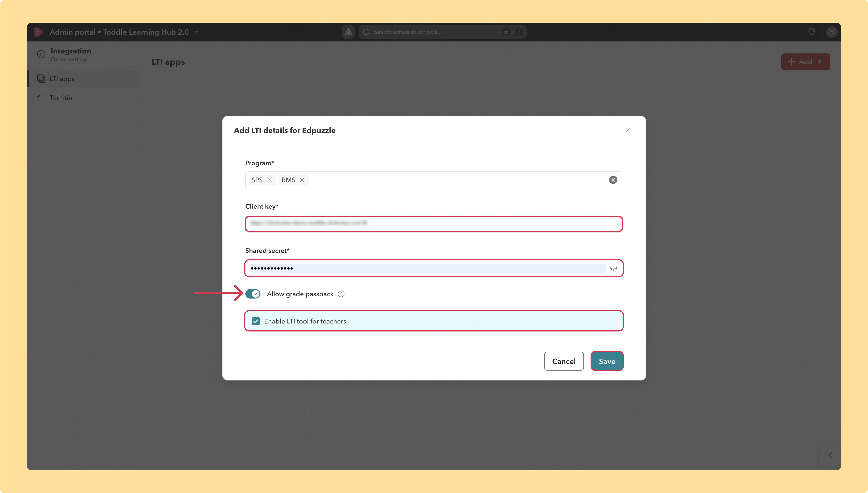Screen dimensions: 868x493
Task: Collapse the side panel chevron
Action: point(830,455)
